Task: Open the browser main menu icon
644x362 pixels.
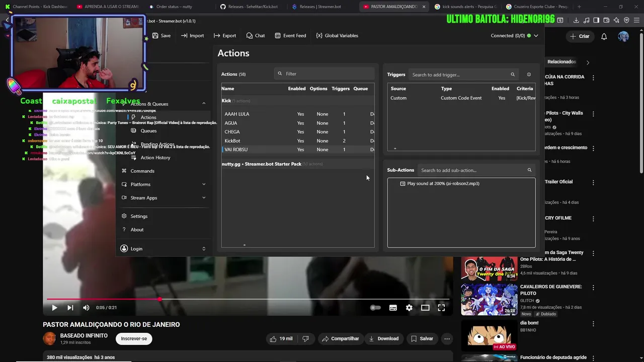Action: [636, 20]
